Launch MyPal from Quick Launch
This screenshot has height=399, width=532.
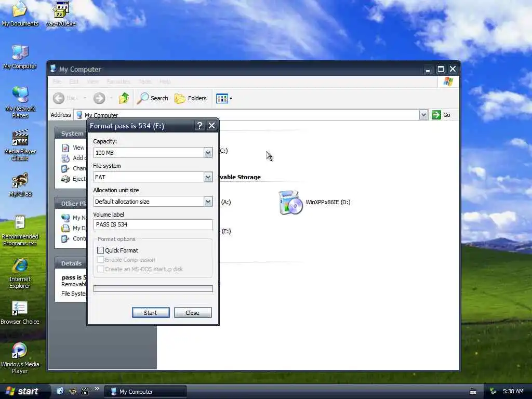tap(73, 391)
